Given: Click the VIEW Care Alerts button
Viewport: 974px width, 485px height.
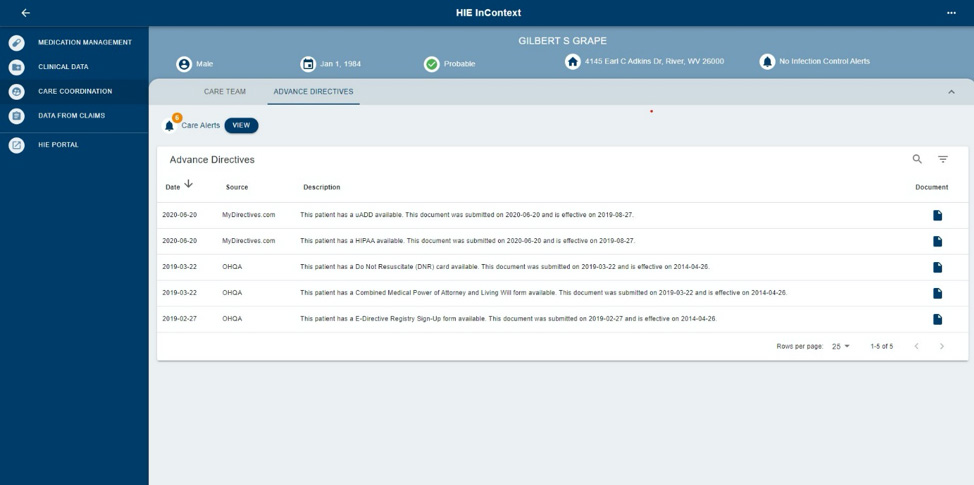Looking at the screenshot, I should 241,125.
